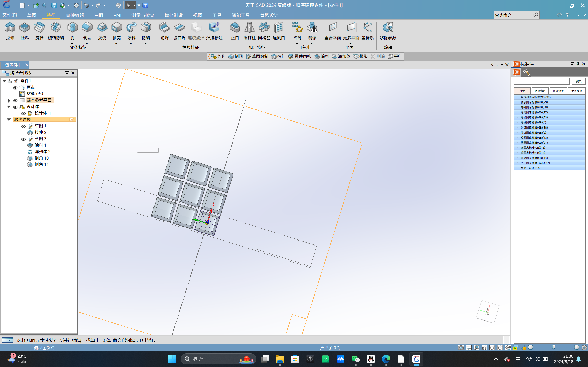Collapse the 设计体 tree node

click(x=9, y=107)
